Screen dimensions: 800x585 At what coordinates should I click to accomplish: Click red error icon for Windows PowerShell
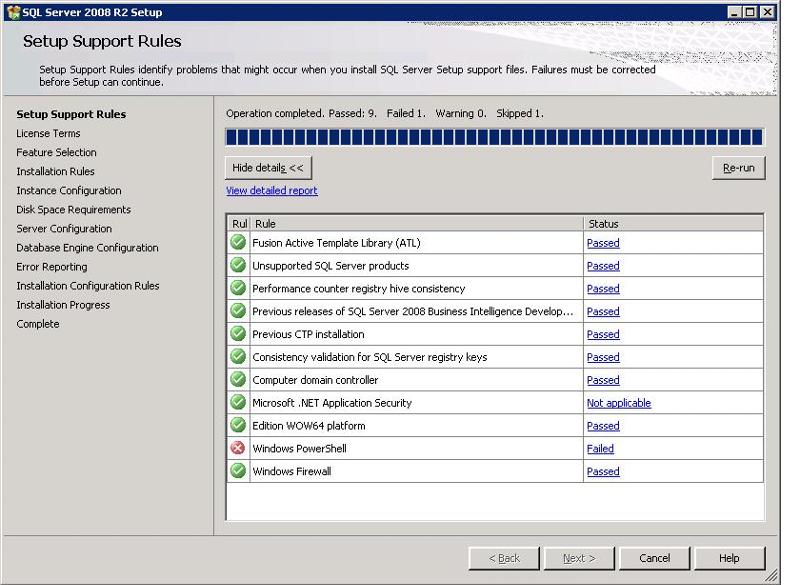pos(238,448)
